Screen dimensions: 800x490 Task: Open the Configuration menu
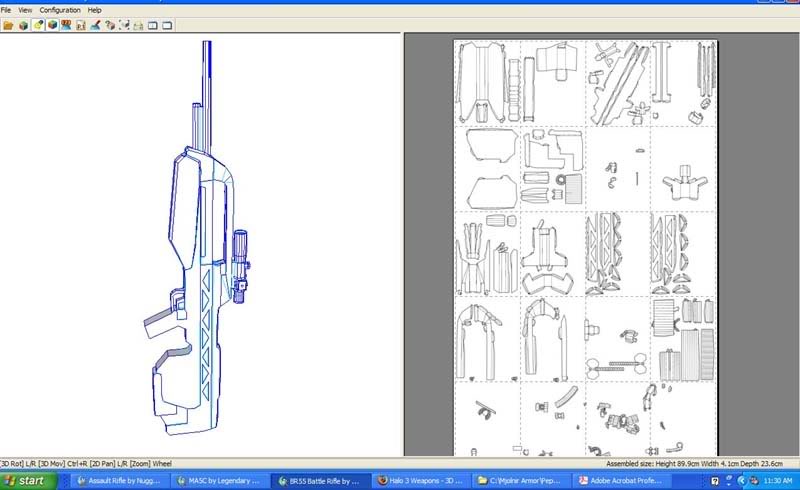pyautogui.click(x=60, y=10)
